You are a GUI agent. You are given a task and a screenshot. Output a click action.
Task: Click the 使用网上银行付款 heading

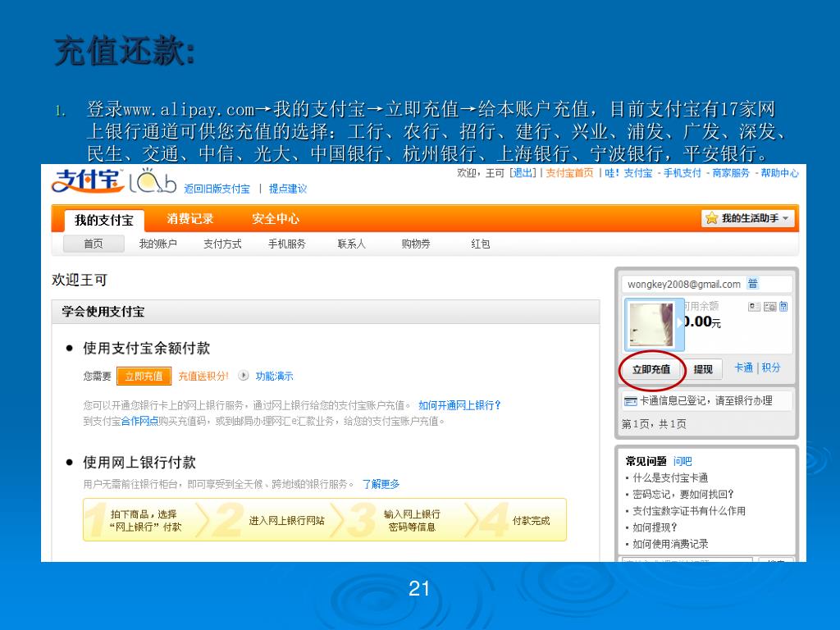coord(139,463)
